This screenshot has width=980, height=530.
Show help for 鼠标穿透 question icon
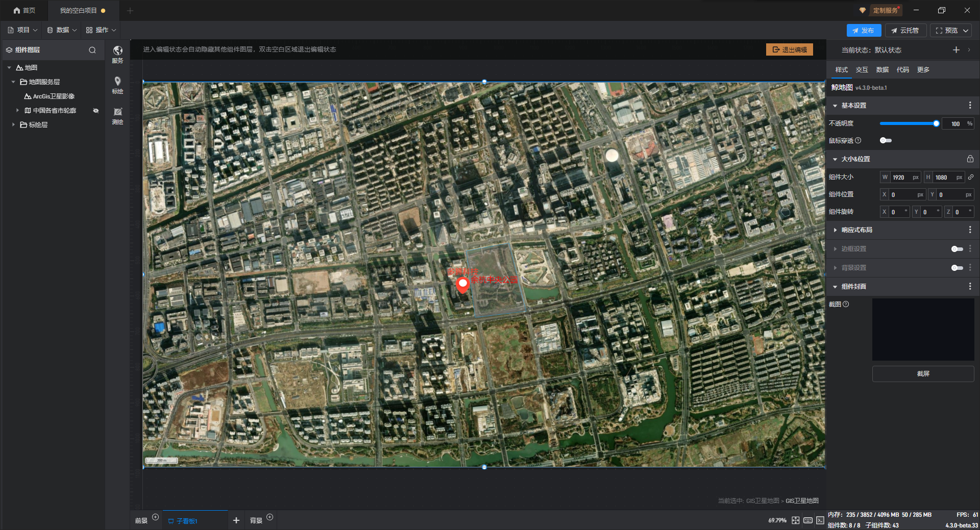coord(858,140)
